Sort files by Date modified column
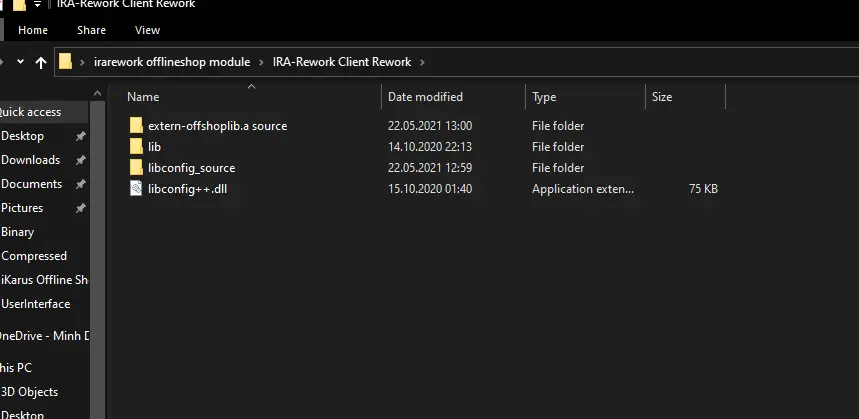Screen dimensions: 859x419 [x=425, y=97]
